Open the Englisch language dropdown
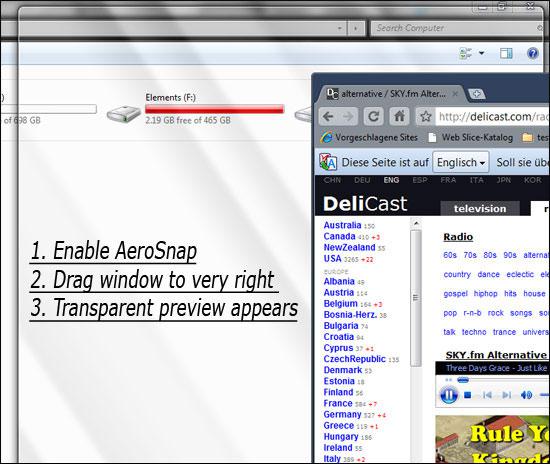This screenshot has height=464, width=550. [x=461, y=162]
